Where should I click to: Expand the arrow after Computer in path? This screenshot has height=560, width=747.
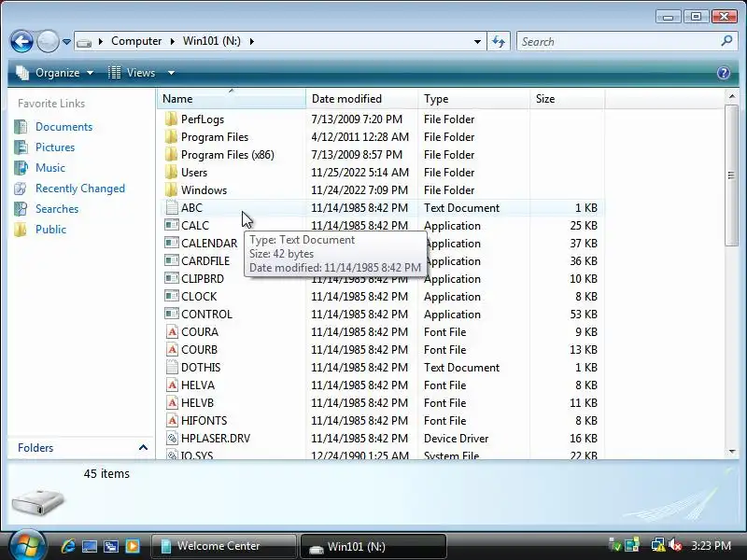(x=172, y=41)
